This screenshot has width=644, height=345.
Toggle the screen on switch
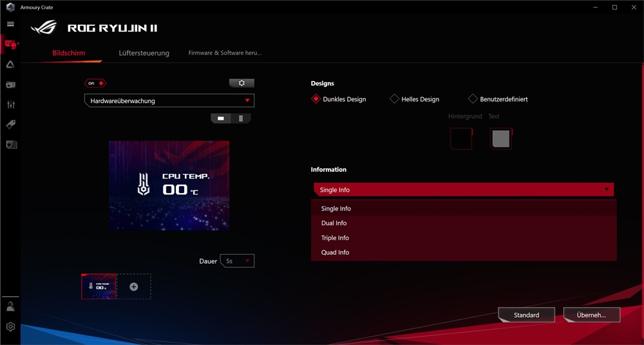tap(95, 84)
